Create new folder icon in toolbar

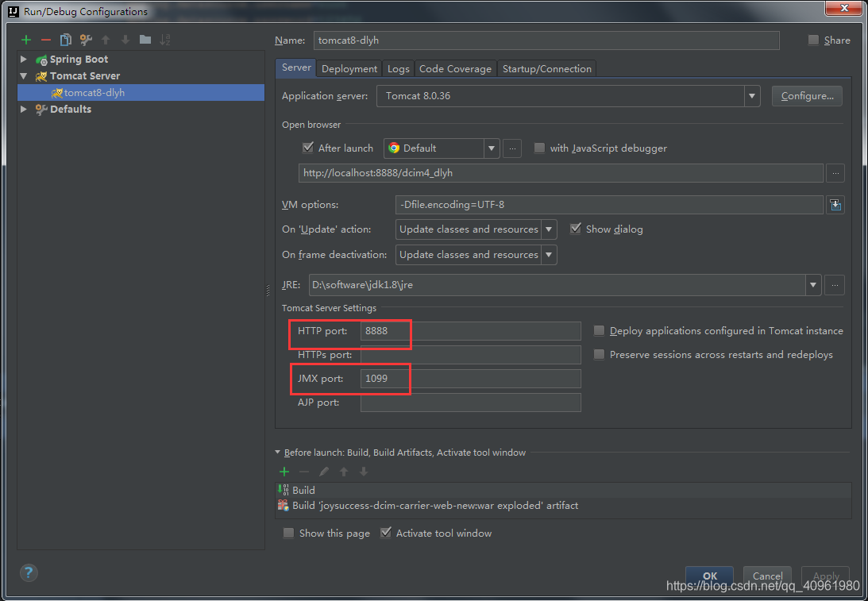point(145,39)
